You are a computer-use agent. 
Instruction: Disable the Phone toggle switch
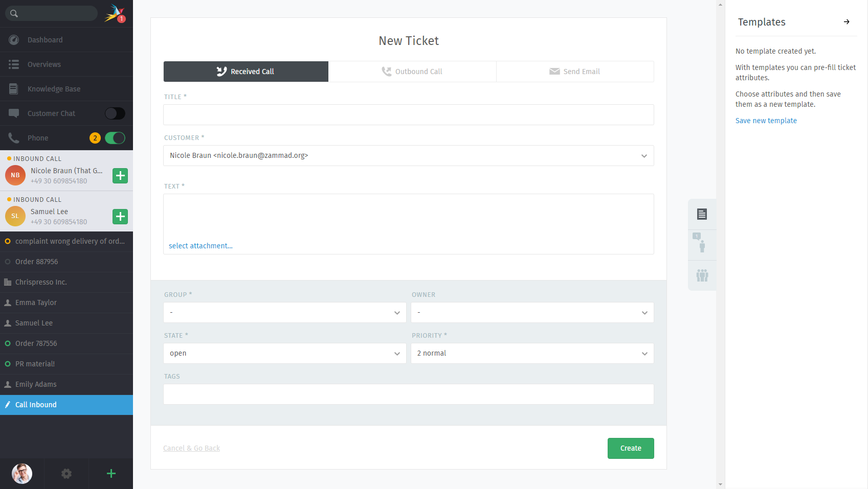pos(115,138)
